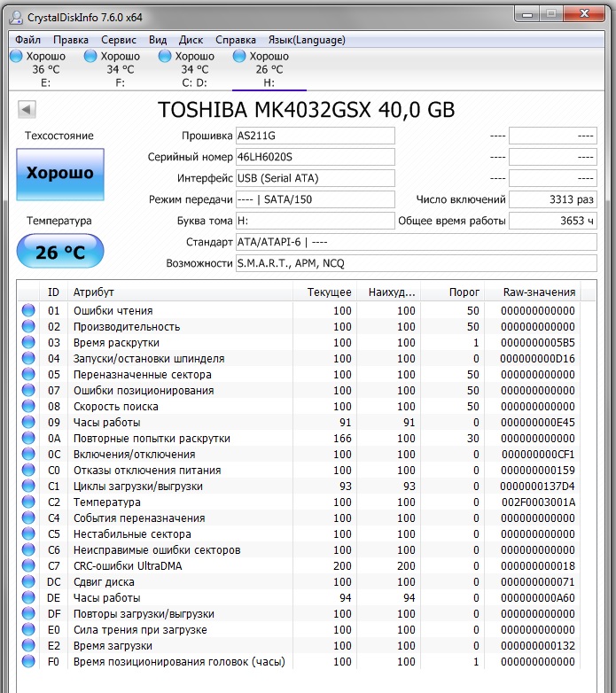616x693 pixels.
Task: Select Часы работы text in row 09
Action: 107,423
